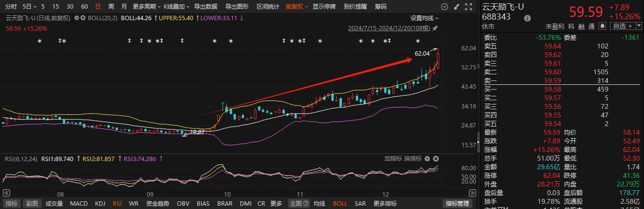The image size is (644, 209).
Task: Click the price alert bell icon
Action: [x=602, y=26]
